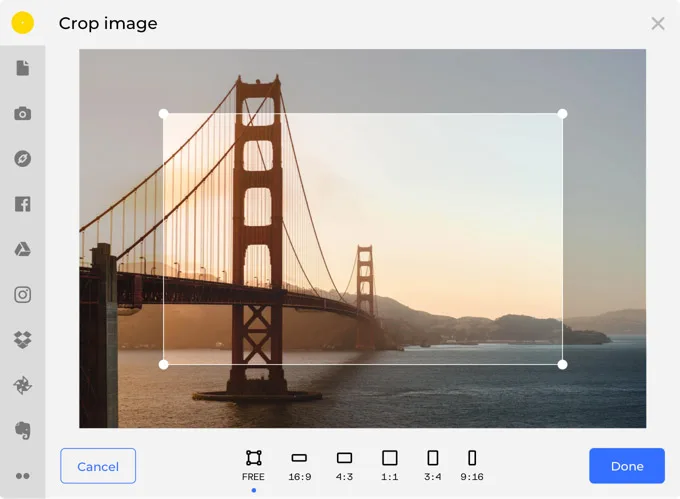Click the compass direct link icon
Image resolution: width=680 pixels, height=499 pixels.
click(x=22, y=159)
